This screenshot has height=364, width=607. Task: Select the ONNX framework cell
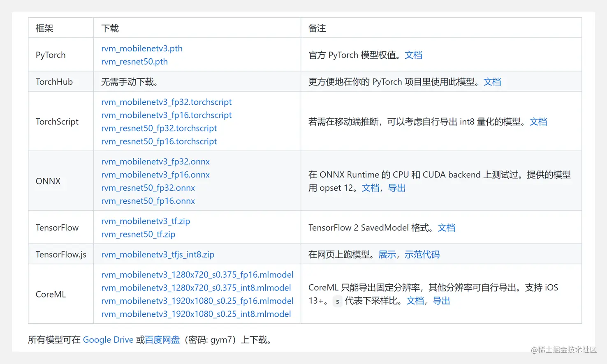61,181
